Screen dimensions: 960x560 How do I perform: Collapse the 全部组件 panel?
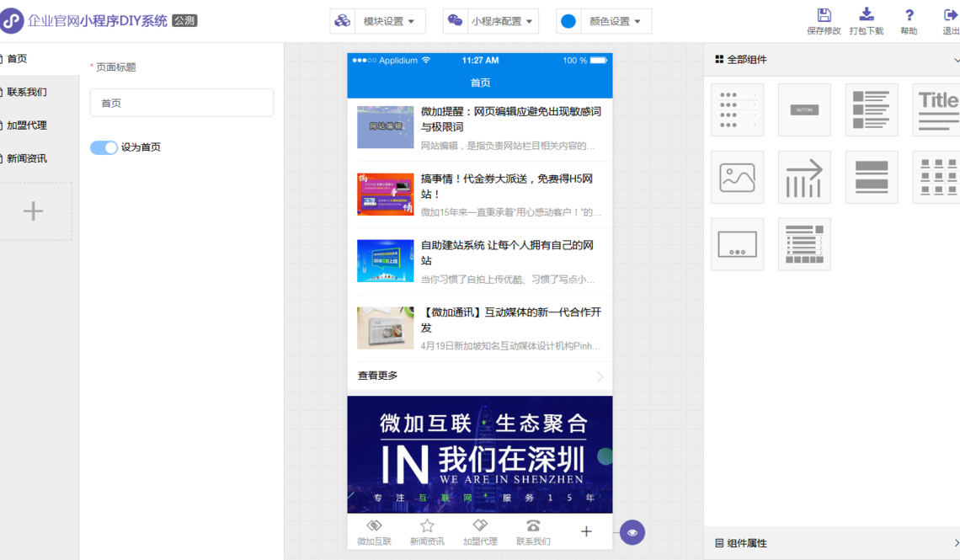[956, 60]
